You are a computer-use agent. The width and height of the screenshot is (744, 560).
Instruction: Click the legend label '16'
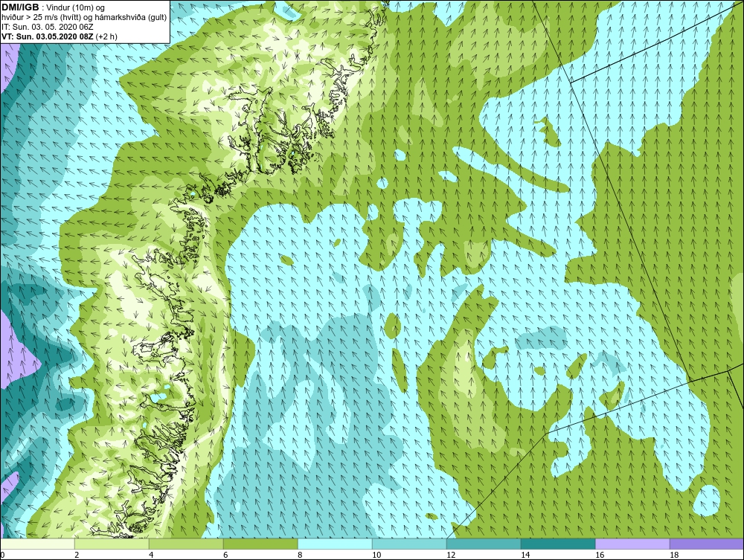pos(599,555)
